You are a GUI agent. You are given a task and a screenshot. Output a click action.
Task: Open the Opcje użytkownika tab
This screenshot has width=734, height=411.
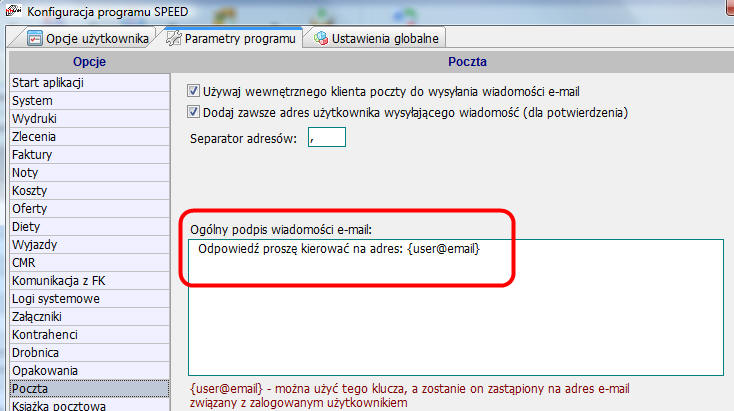click(x=87, y=38)
